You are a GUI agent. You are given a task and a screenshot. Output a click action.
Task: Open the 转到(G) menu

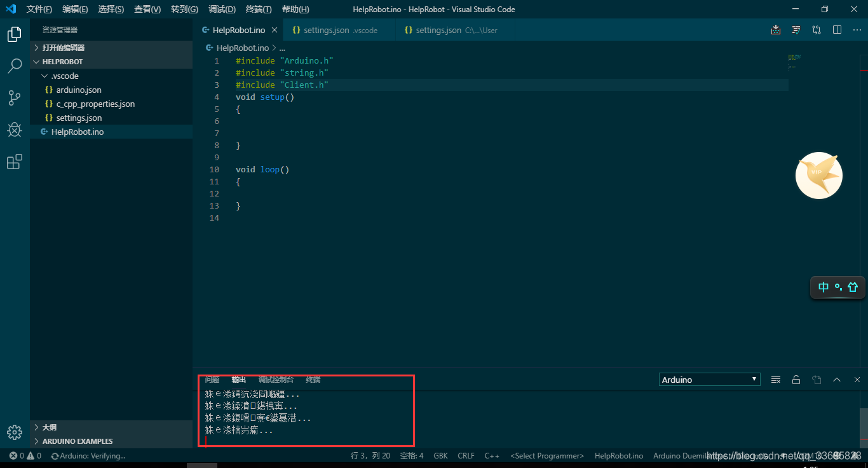[x=184, y=9]
